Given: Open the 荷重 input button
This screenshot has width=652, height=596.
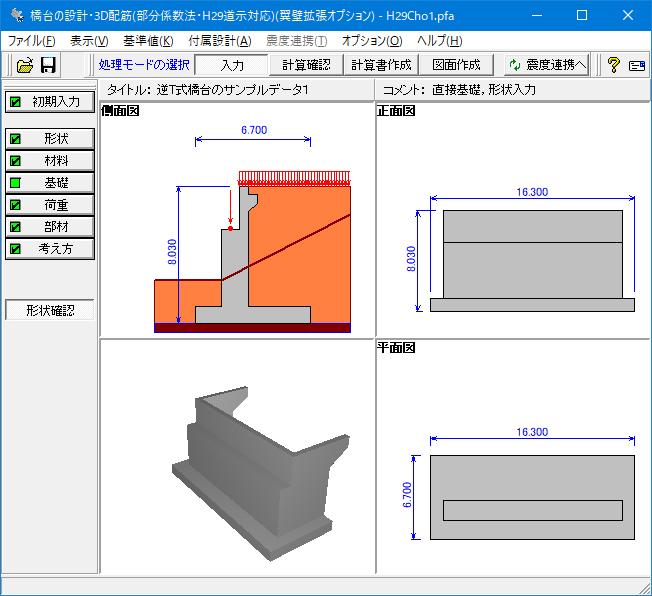Looking at the screenshot, I should (x=50, y=205).
